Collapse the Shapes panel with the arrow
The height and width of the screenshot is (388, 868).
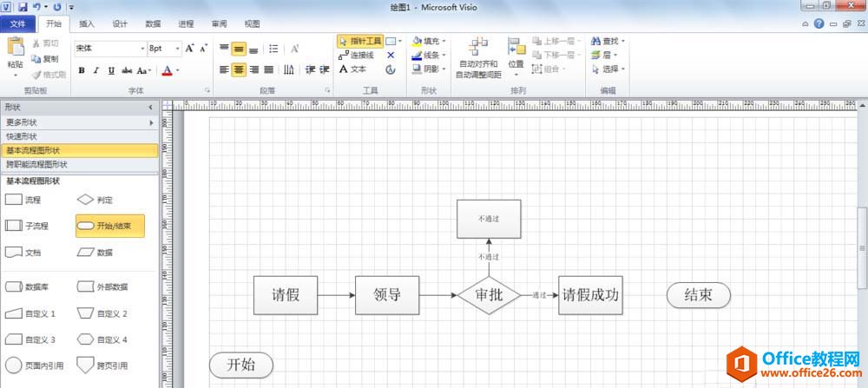point(150,108)
